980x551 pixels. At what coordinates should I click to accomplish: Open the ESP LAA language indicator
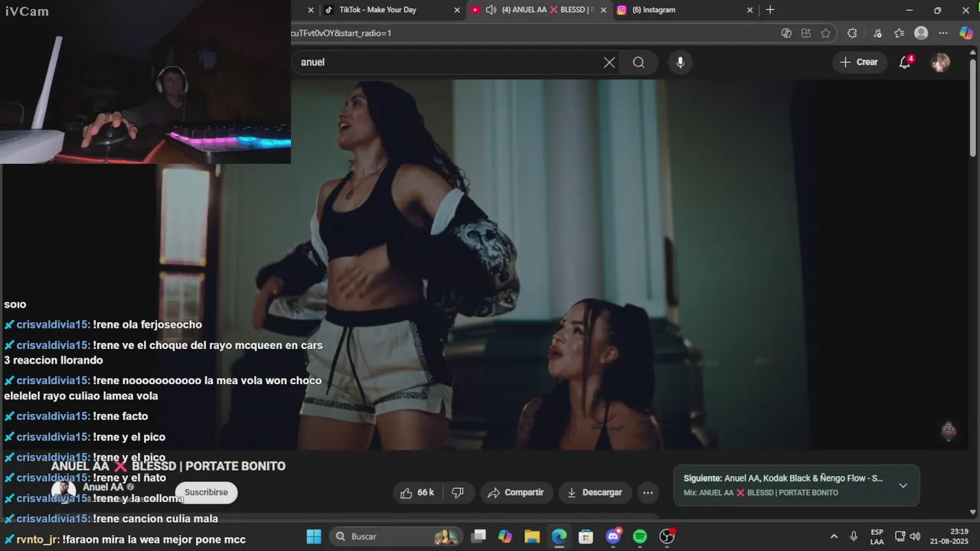(x=877, y=536)
